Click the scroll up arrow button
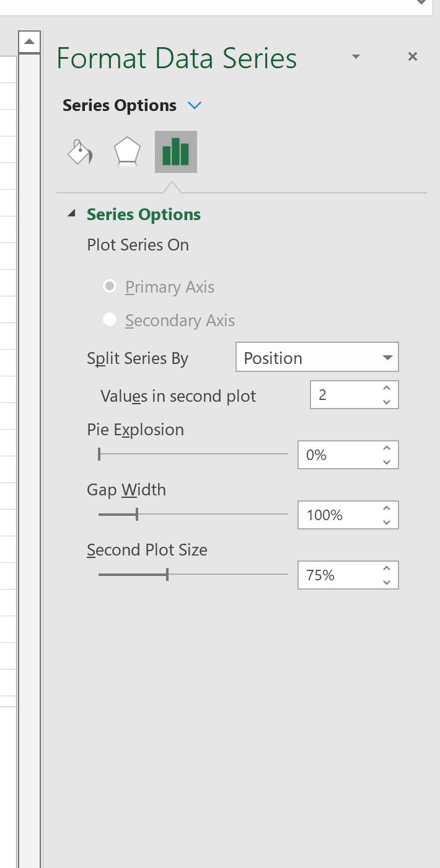This screenshot has width=440, height=868. pos(29,42)
